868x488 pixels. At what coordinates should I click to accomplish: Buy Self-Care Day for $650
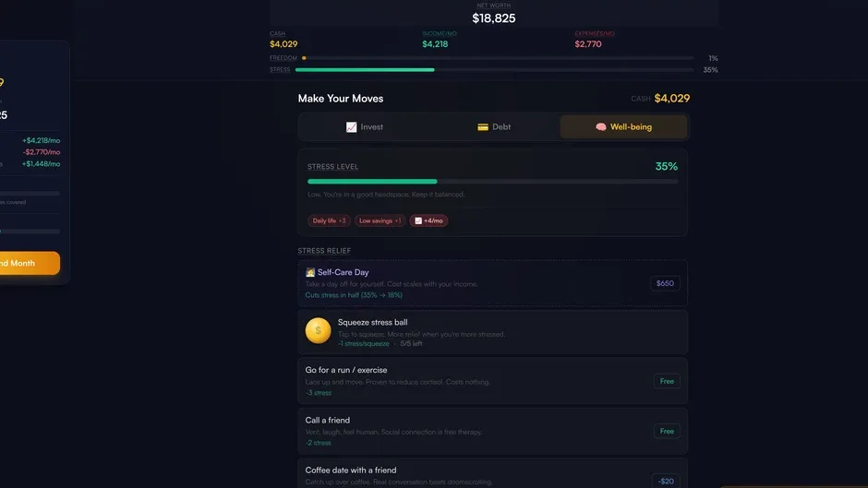pos(665,283)
